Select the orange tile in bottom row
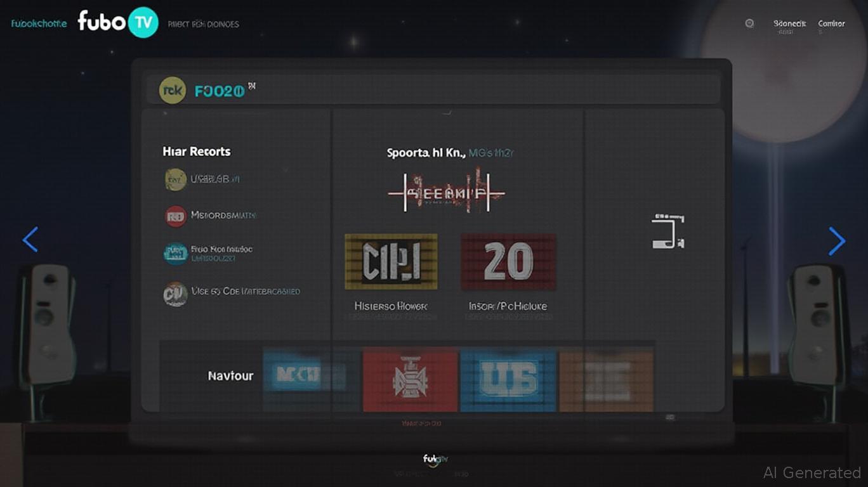Image resolution: width=868 pixels, height=487 pixels. tap(606, 379)
